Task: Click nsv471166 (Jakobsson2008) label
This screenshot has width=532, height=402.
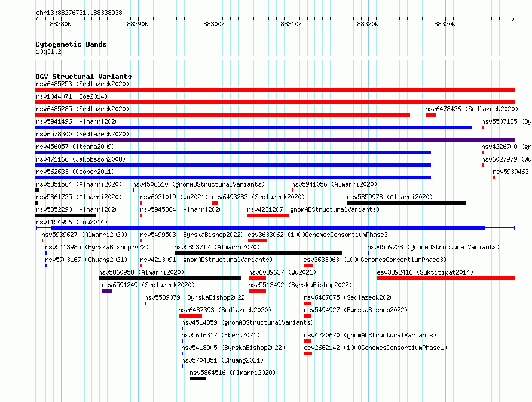Action: pos(81,159)
